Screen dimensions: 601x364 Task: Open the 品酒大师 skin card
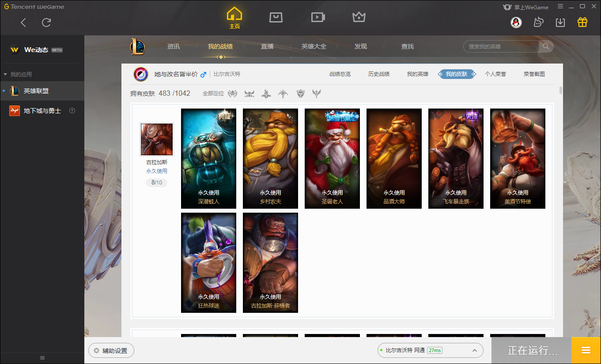[x=394, y=158]
